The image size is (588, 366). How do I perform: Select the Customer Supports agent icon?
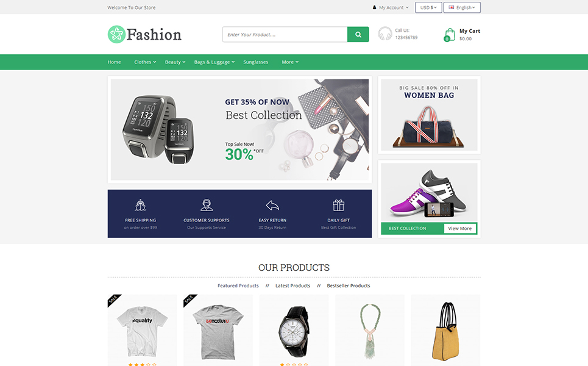[207, 206]
